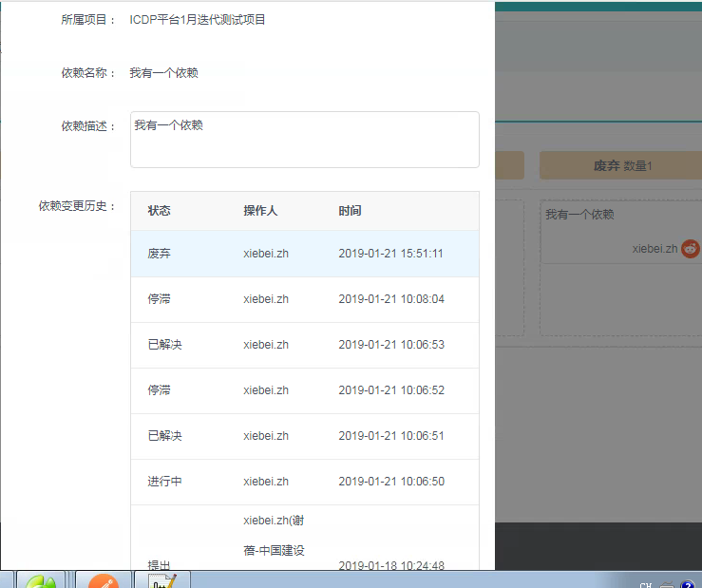Click operator xiebei.zh in 进行中 row
This screenshot has width=702, height=588.
click(266, 482)
